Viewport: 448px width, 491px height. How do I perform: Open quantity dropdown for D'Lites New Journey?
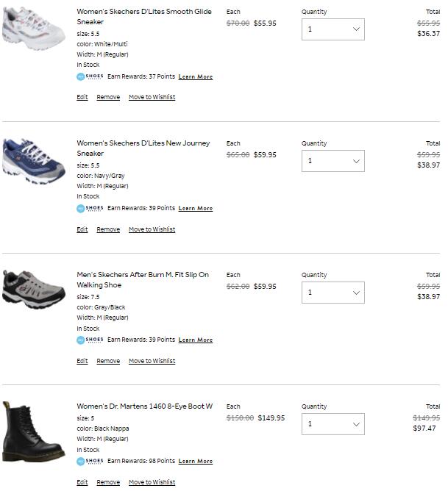coord(333,161)
